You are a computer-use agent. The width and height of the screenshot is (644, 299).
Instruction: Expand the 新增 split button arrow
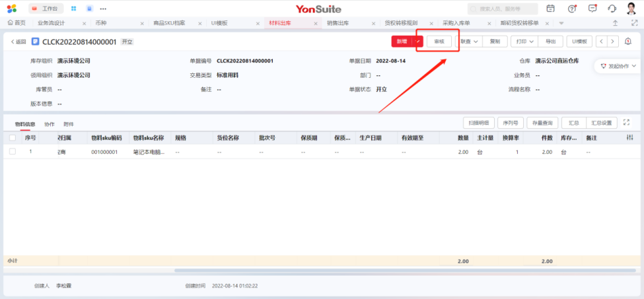click(418, 42)
